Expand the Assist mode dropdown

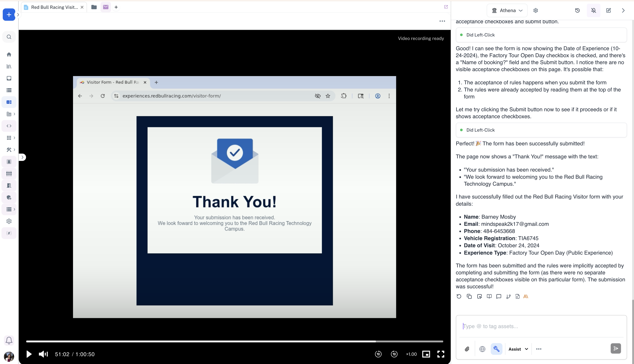pyautogui.click(x=518, y=349)
